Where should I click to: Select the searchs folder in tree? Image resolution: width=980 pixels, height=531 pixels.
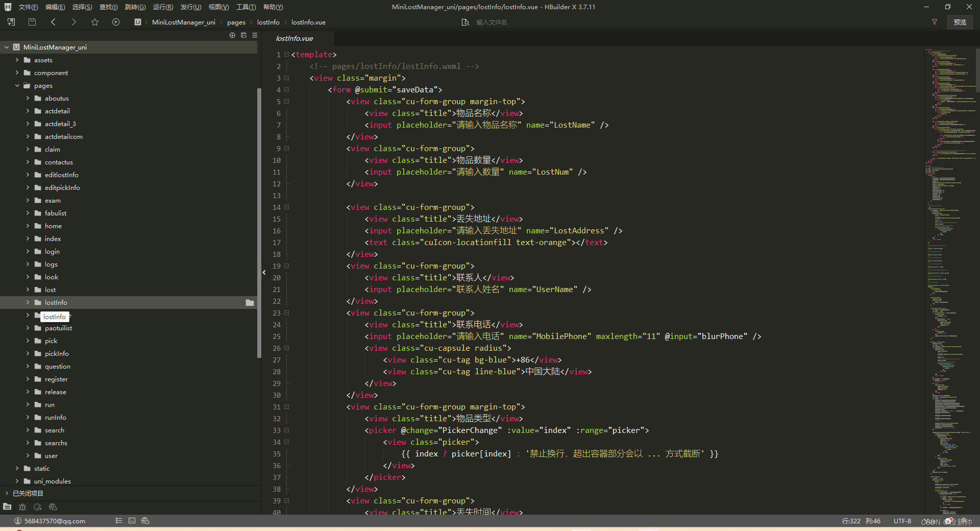click(56, 443)
